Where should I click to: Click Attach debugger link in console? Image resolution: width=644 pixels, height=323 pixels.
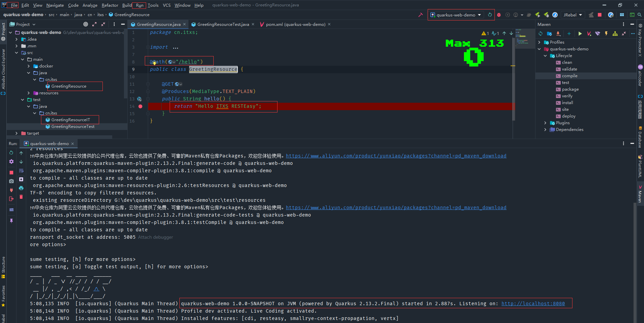(x=156, y=237)
